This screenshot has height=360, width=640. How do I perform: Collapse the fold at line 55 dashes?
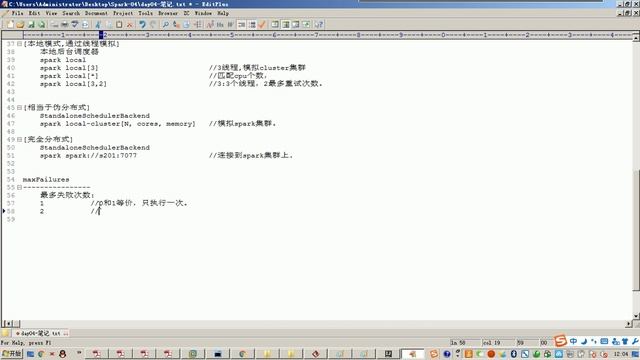(19, 187)
